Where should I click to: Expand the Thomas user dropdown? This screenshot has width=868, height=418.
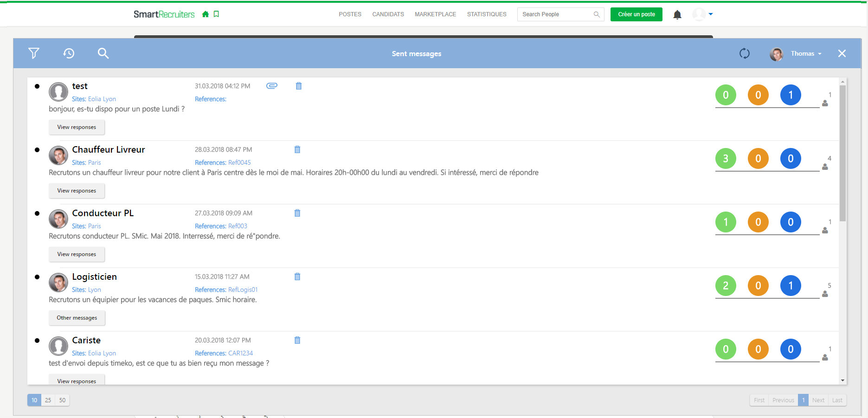point(806,54)
